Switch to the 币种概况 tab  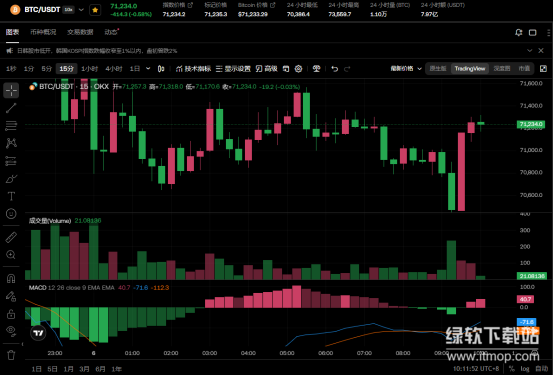[43, 32]
